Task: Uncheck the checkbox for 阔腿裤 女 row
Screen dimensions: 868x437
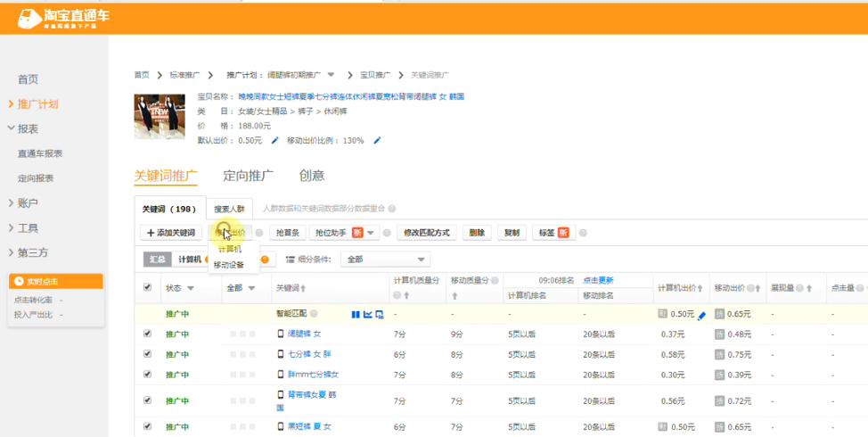Action: [147, 334]
